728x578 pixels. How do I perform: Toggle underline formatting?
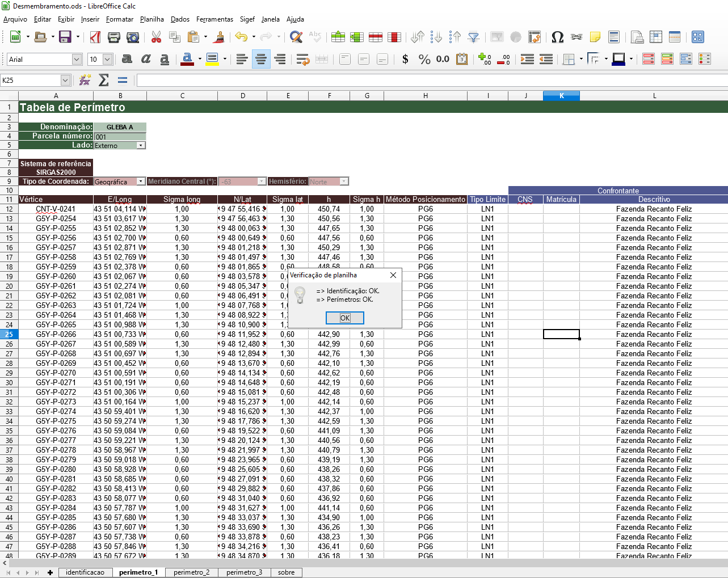click(165, 59)
